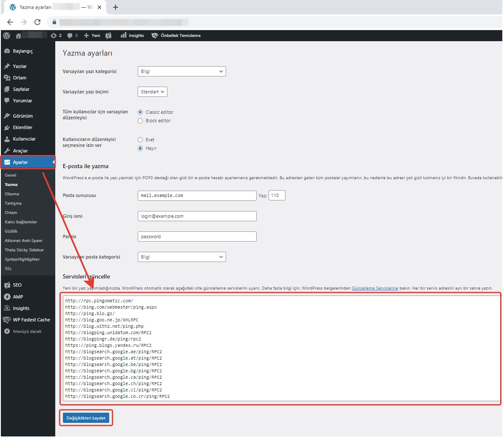Choose Evet for editor switching permission
Viewport: 504px width, 439px height.
point(140,140)
